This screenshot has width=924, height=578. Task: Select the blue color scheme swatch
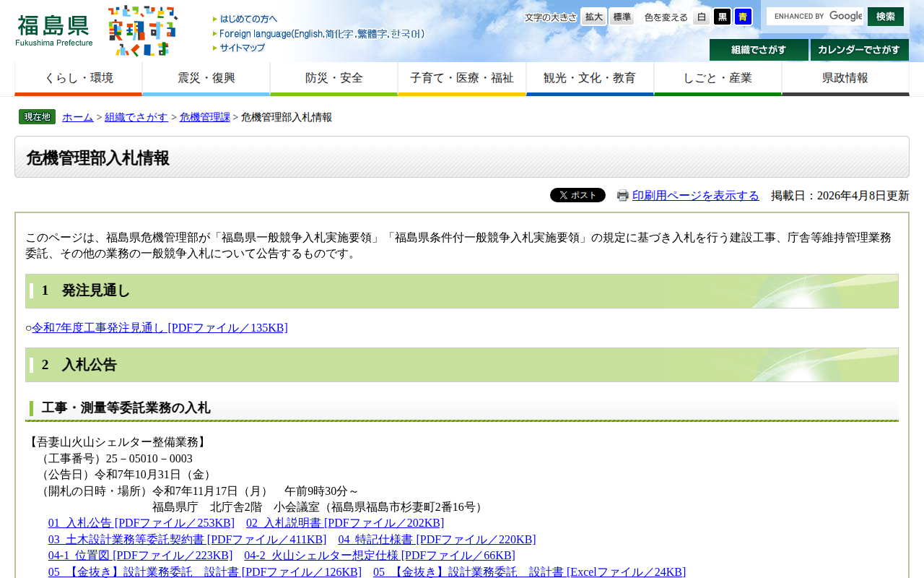click(x=744, y=17)
